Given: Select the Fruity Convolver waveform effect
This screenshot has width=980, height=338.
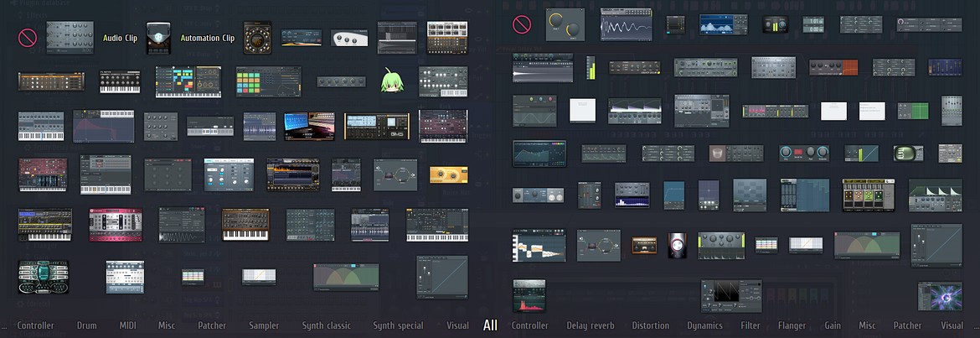Looking at the screenshot, I should coord(543,67).
